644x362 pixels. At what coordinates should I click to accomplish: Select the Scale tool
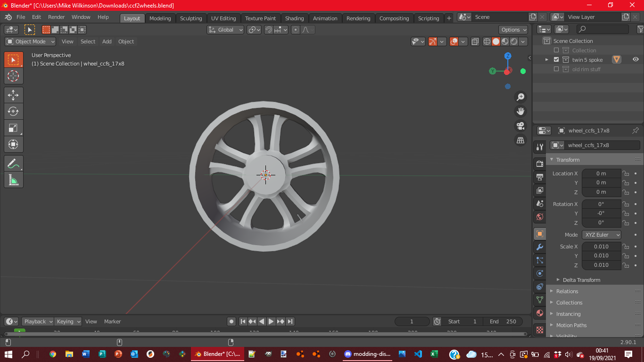coord(13,128)
